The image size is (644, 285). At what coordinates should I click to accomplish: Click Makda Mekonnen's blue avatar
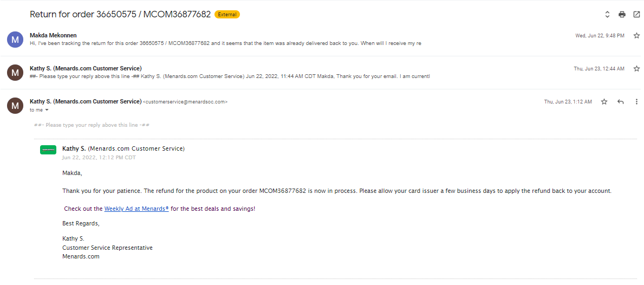click(15, 40)
